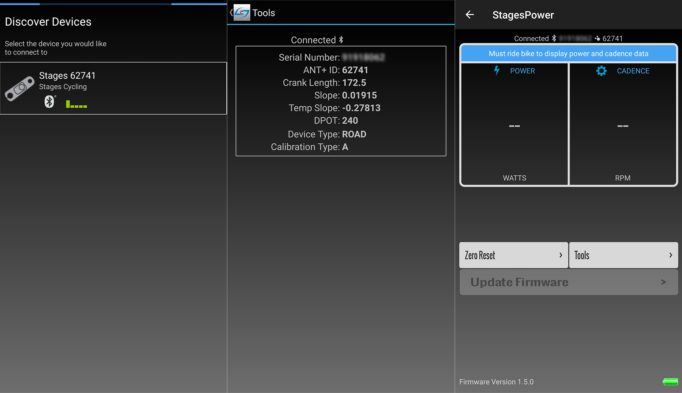Click the Stages logo icon in Tools header
This screenshot has width=682, height=393.
click(x=241, y=13)
